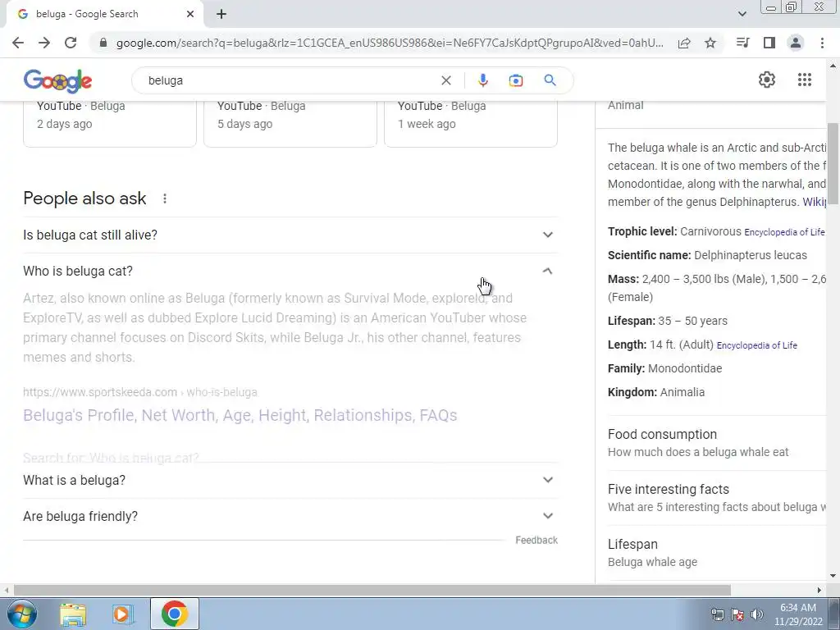Share this page icon in address bar

click(x=684, y=43)
